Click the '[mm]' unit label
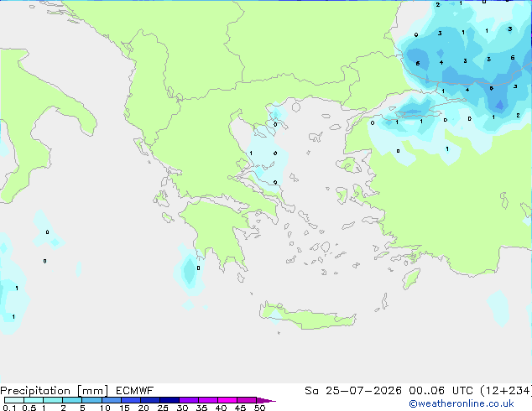The width and height of the screenshot is (532, 411). click(92, 391)
